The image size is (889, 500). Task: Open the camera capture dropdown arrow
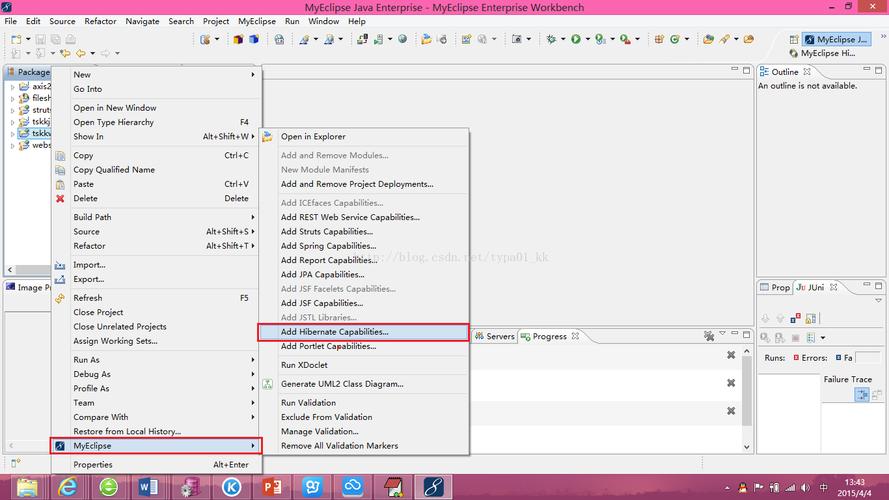(528, 39)
